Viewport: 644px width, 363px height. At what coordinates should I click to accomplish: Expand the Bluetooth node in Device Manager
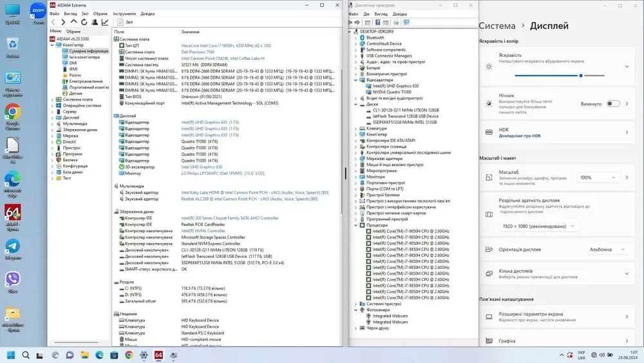coord(355,38)
